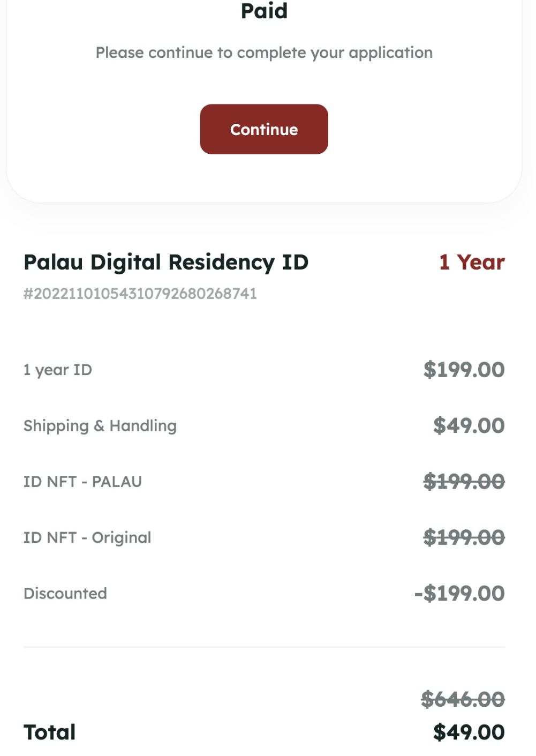Click the divider line above Total
Viewport: 536px width, 756px height.
[264, 647]
